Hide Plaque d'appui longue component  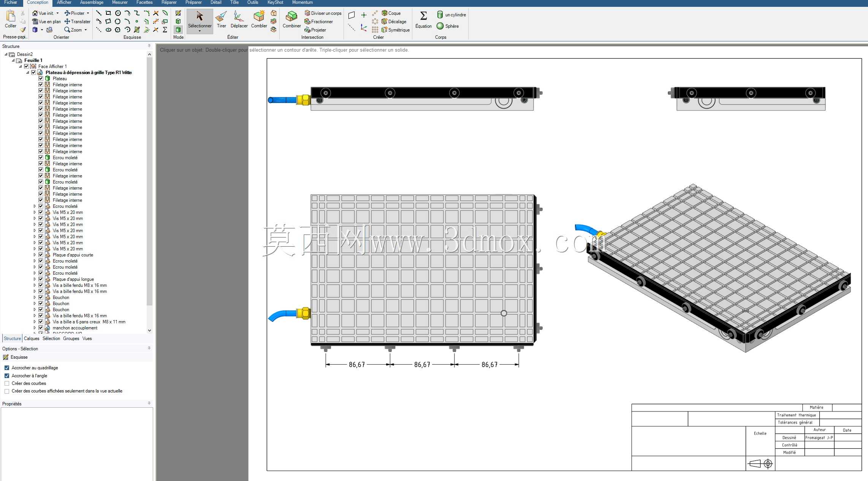pyautogui.click(x=41, y=279)
